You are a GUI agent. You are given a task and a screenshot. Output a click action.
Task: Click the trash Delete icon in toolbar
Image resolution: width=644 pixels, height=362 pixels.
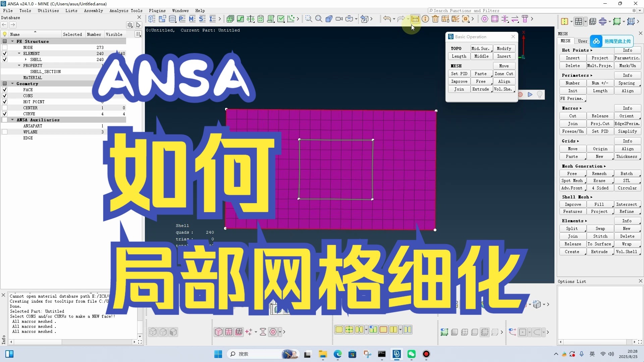(x=435, y=19)
